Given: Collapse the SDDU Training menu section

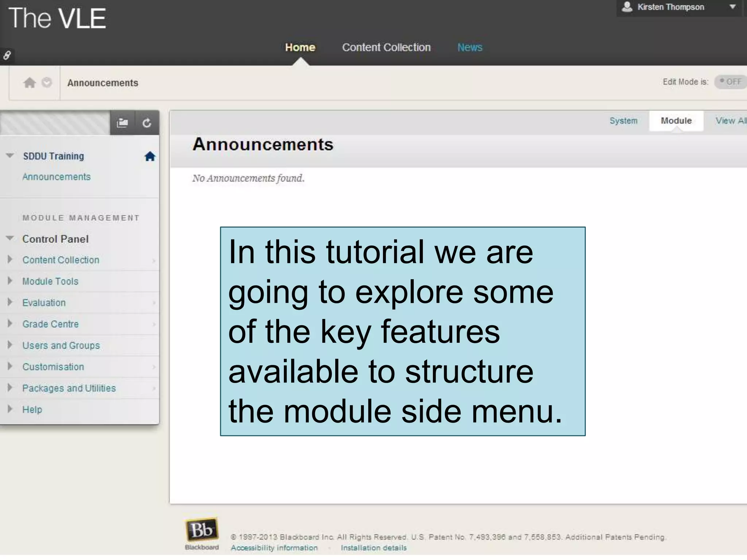Looking at the screenshot, I should coord(10,156).
